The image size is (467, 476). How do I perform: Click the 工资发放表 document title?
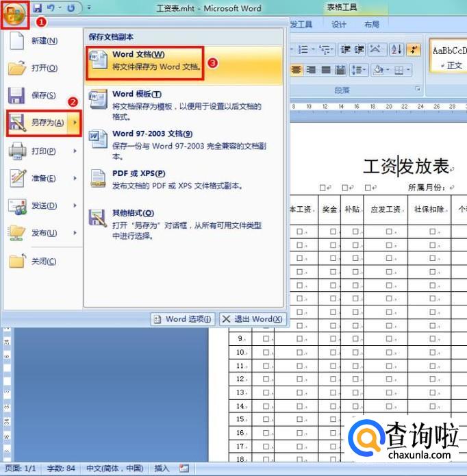406,166
